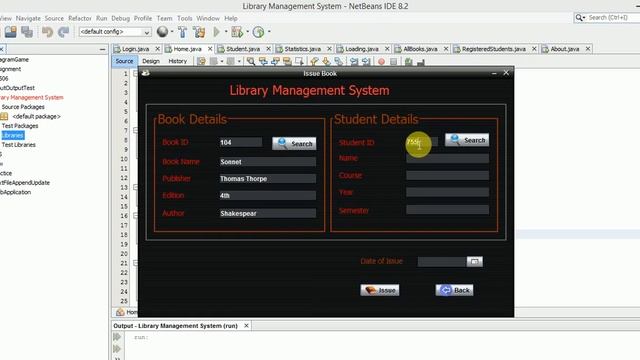Open the Source menu
640x360 pixels.
pos(54,18)
